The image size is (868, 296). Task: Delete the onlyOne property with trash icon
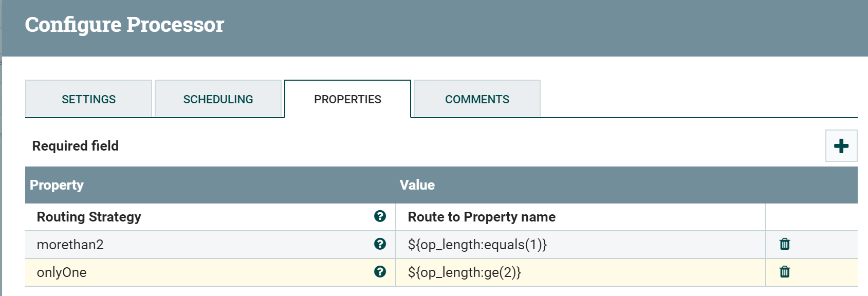(784, 272)
